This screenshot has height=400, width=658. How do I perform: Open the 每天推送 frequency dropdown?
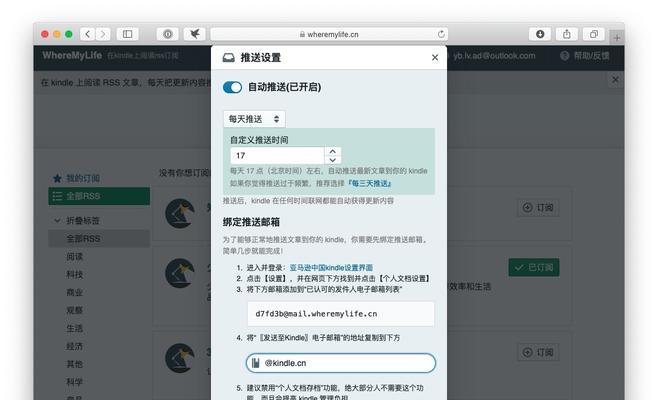[254, 118]
